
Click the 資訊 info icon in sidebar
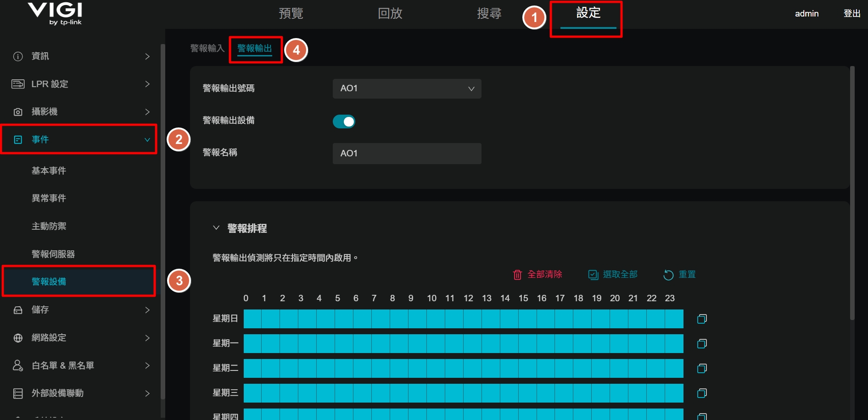18,56
